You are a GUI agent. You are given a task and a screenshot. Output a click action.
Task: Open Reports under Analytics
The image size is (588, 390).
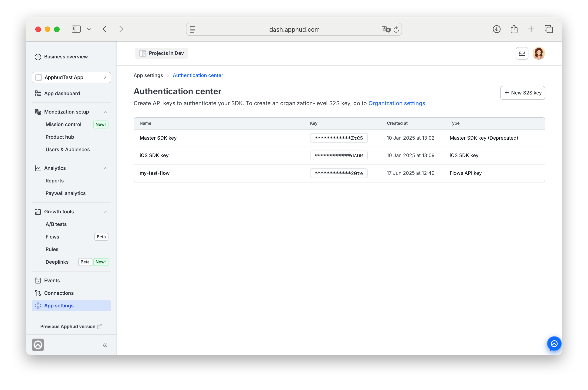click(54, 181)
